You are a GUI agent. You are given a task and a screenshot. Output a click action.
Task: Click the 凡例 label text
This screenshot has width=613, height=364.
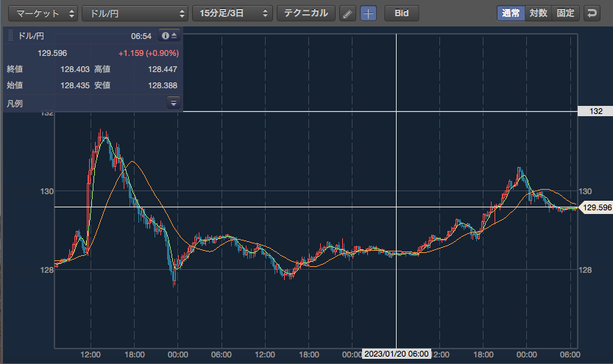click(15, 104)
